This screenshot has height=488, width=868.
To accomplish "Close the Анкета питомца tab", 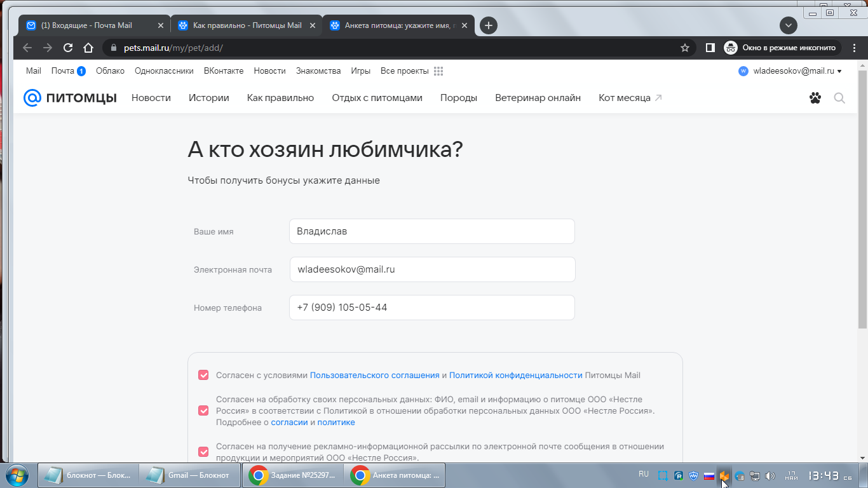I will (x=465, y=25).
